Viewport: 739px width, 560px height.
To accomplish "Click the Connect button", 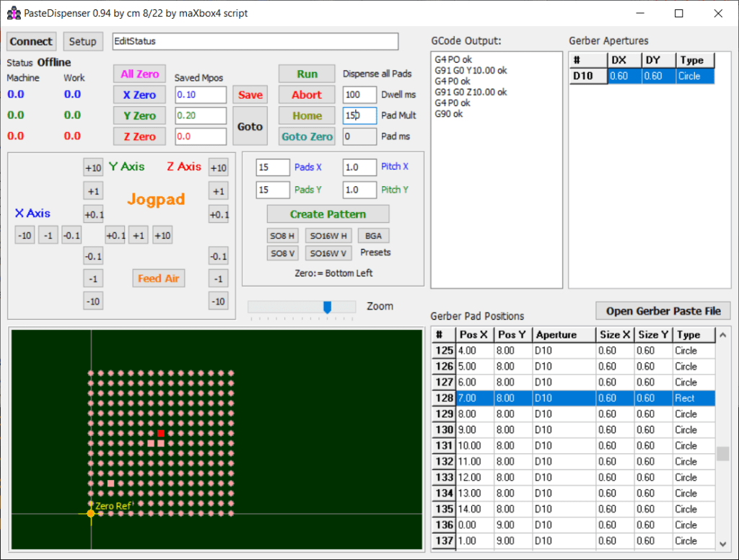I will tap(31, 41).
